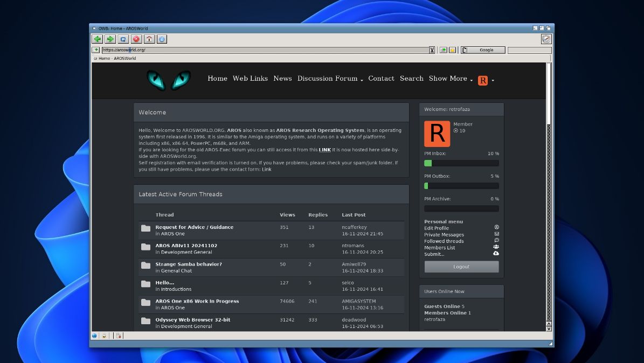Screen dimensions: 644x363
Task: Expand the Show More menu
Action: 451,79
